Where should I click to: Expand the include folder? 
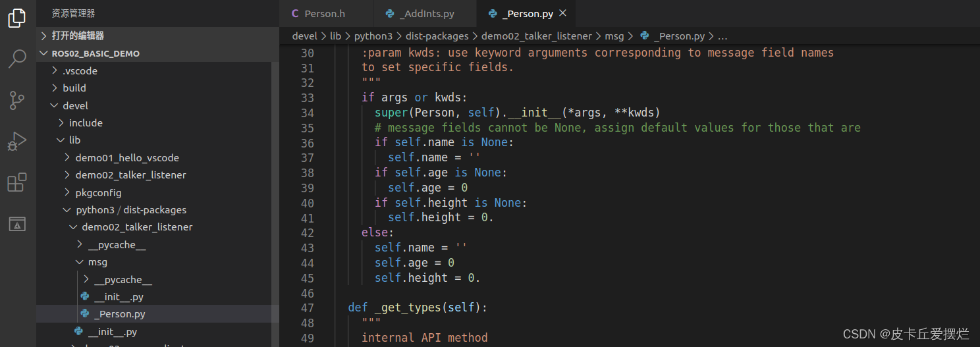coord(153,122)
